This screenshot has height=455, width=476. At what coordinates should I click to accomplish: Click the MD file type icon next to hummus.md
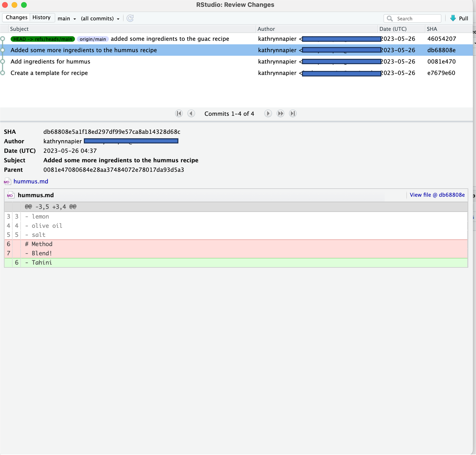[7, 181]
